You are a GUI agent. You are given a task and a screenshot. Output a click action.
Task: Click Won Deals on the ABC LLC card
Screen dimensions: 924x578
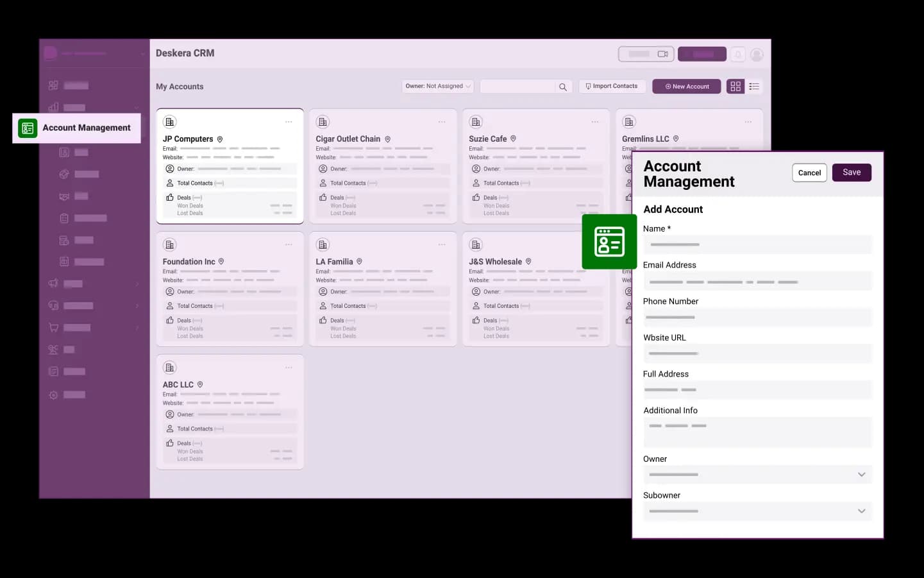(x=190, y=452)
